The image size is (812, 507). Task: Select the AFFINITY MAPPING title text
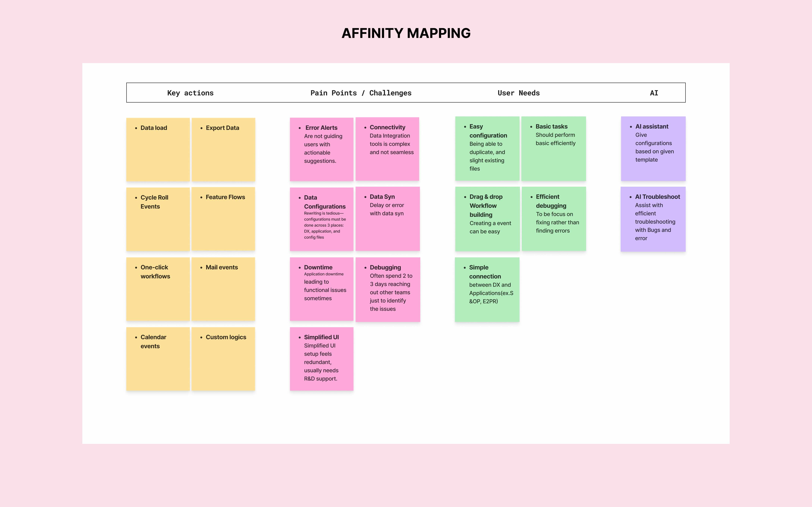[x=406, y=33]
